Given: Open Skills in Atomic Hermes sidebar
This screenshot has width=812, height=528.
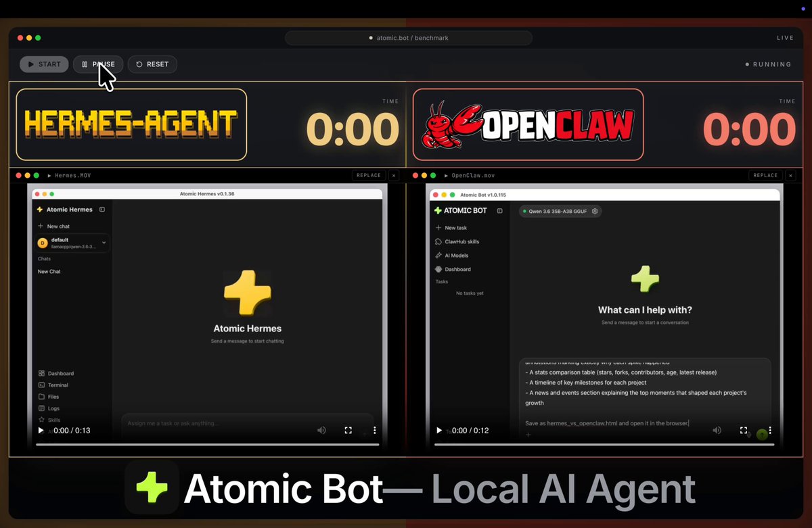Looking at the screenshot, I should (49, 420).
